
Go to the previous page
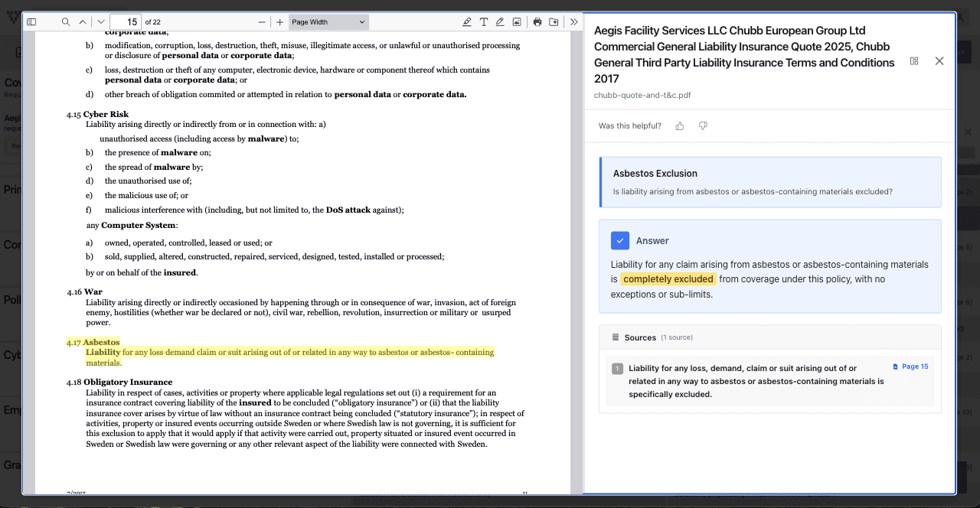pos(83,22)
